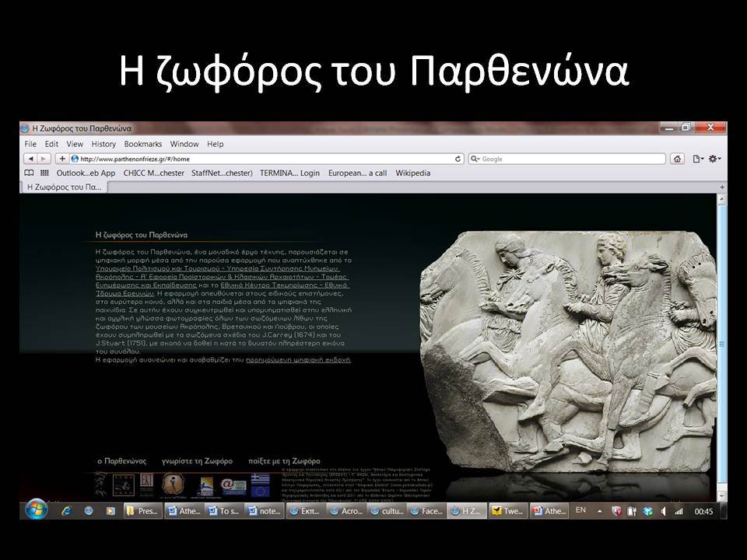Switch to the 'Acro...' Safari taskbar window

(x=346, y=511)
